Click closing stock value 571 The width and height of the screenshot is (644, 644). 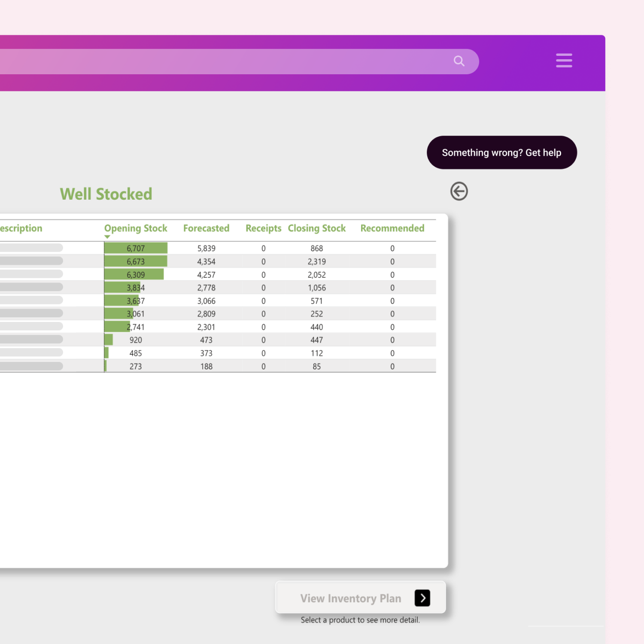tap(317, 301)
